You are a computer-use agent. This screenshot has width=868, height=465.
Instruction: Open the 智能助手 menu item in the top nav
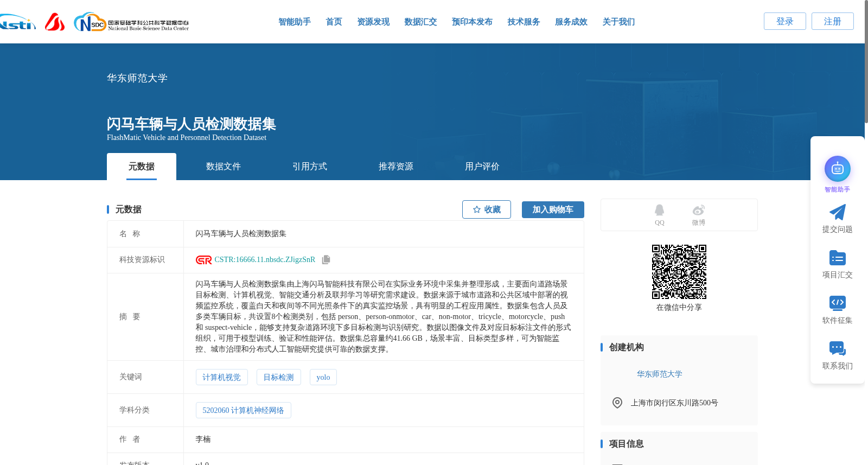pos(295,22)
